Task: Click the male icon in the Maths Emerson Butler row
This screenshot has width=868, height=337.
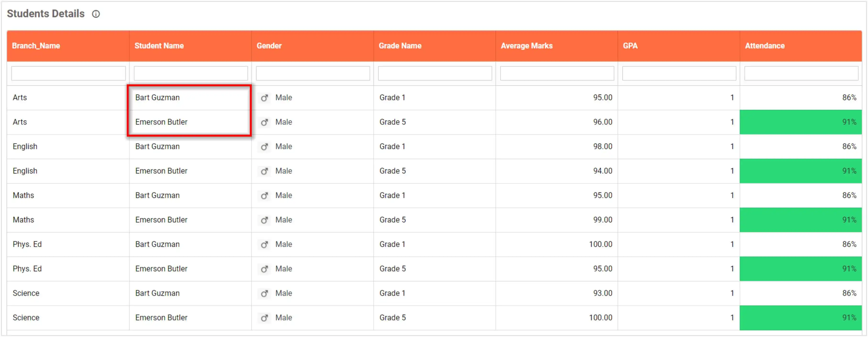Action: (265, 220)
